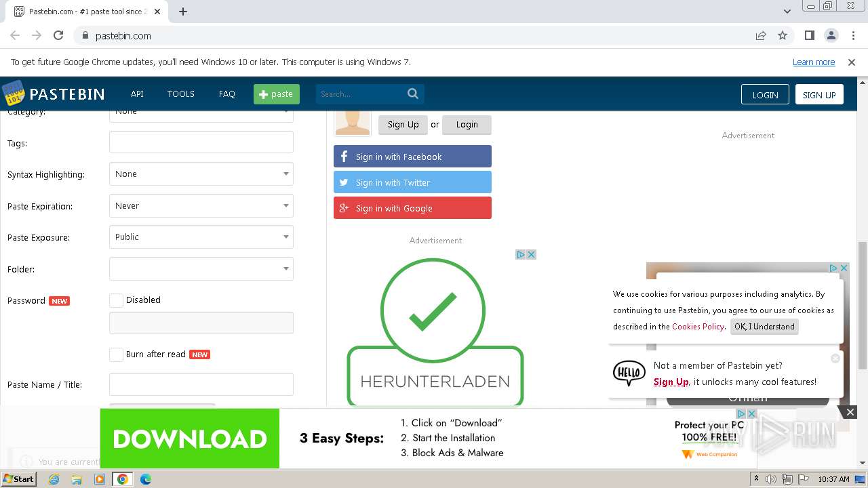868x488 pixels.
Task: Click the SIGN UP header button
Action: point(819,95)
